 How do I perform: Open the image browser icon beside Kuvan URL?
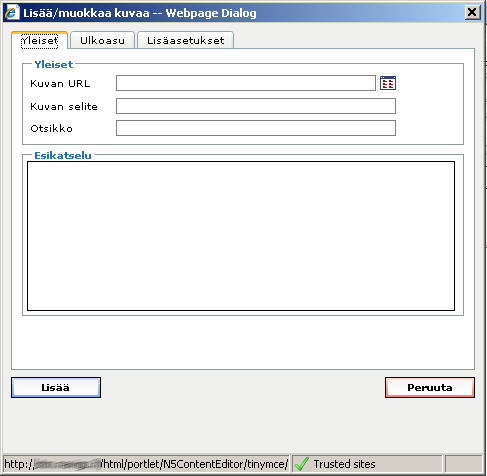pos(388,83)
